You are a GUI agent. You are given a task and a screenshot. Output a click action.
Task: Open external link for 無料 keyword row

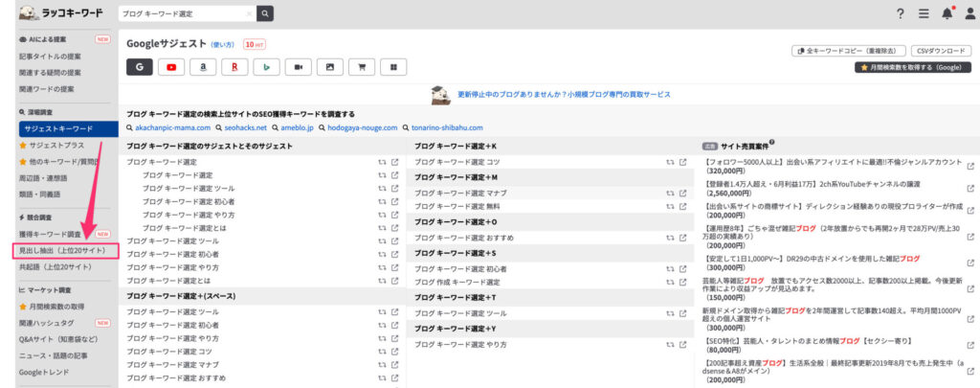click(682, 206)
